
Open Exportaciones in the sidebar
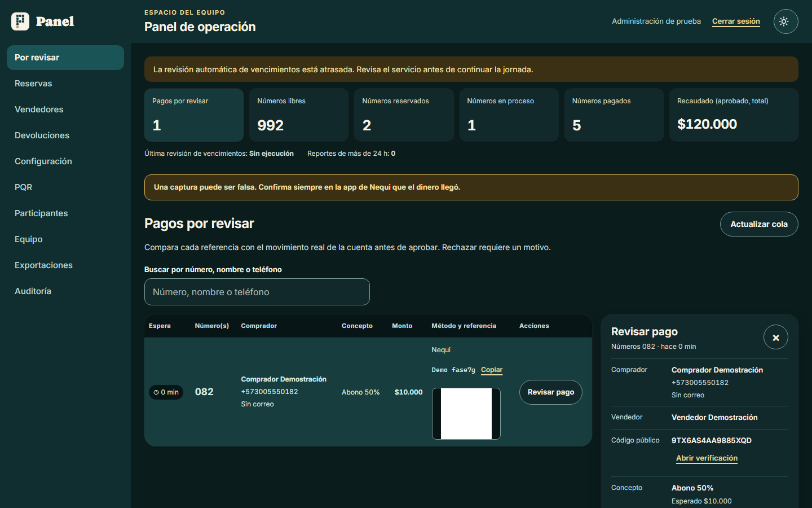coord(65,265)
